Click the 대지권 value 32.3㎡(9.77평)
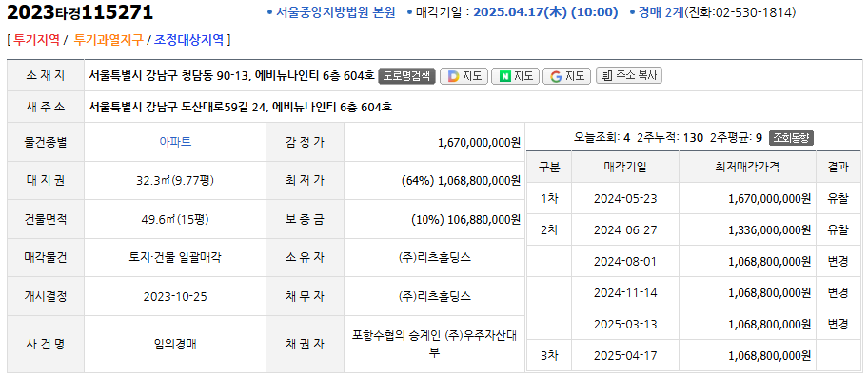The image size is (868, 378). [175, 180]
